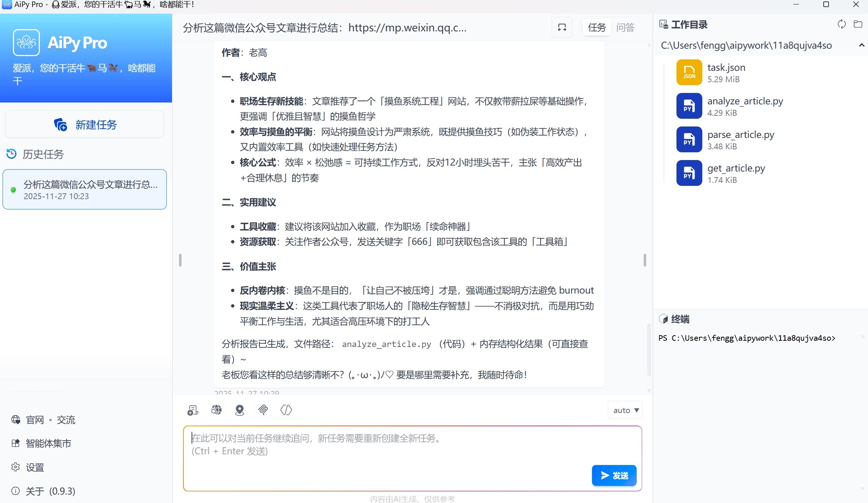Click the add-document icon in input toolbar

click(193, 410)
